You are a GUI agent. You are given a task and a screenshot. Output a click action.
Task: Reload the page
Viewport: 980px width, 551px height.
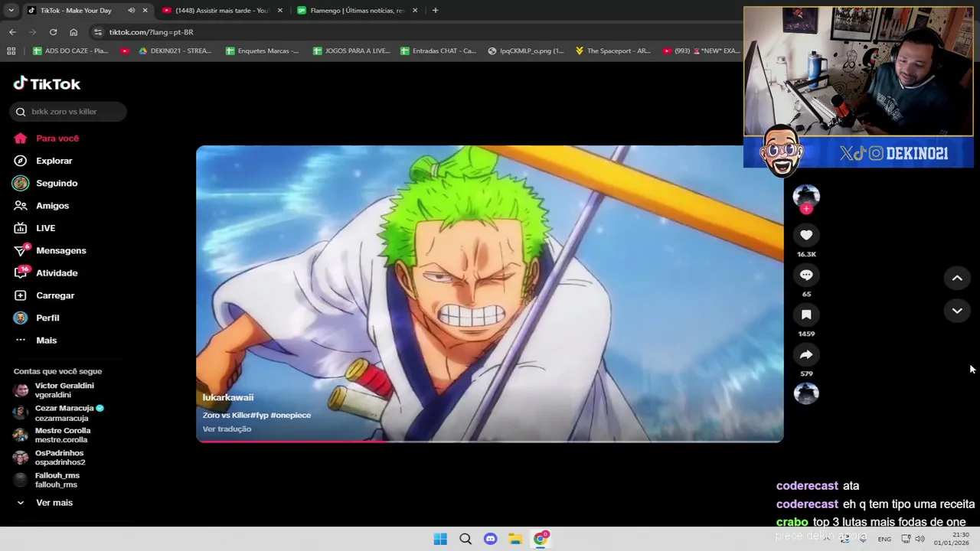pyautogui.click(x=53, y=32)
